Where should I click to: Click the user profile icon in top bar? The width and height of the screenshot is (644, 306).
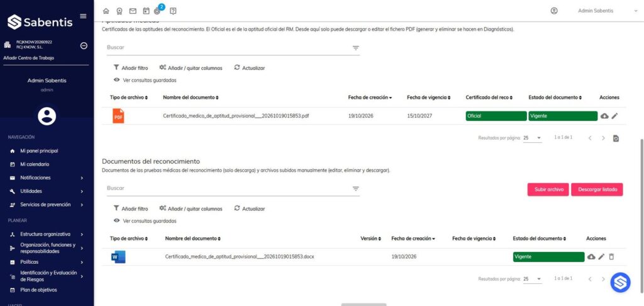click(x=554, y=11)
